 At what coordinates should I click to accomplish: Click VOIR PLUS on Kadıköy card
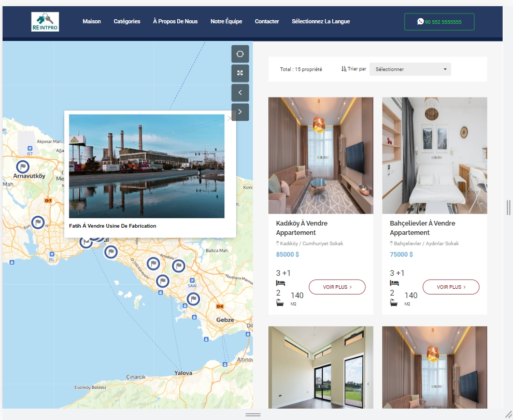point(337,287)
